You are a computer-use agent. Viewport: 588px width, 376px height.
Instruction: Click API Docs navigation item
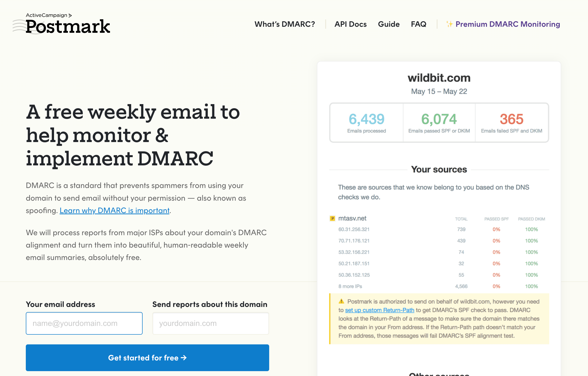tap(350, 24)
